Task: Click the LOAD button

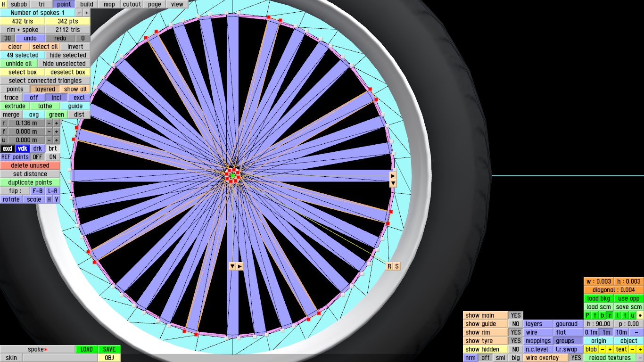Action: click(x=87, y=349)
